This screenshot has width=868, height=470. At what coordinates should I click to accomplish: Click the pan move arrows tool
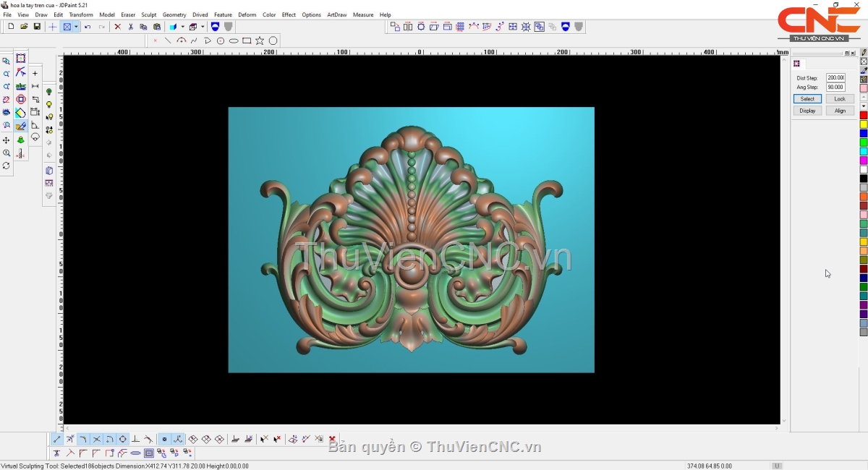7,140
